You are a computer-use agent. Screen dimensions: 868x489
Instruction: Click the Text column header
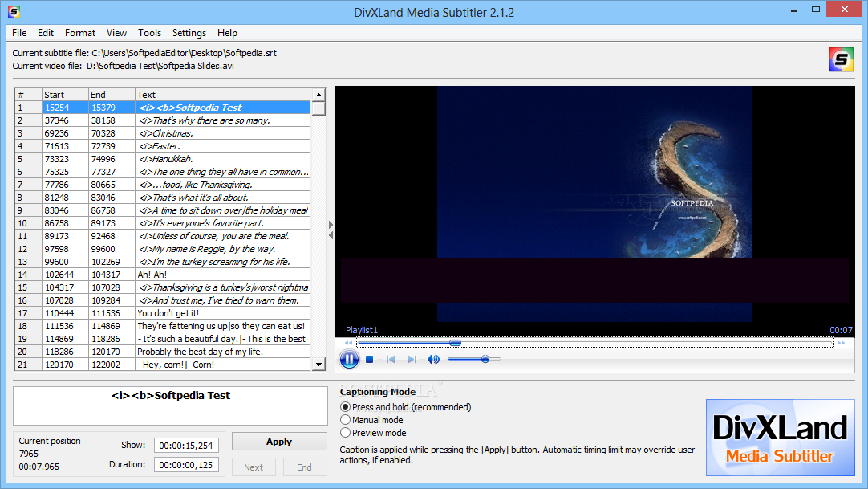coord(222,95)
